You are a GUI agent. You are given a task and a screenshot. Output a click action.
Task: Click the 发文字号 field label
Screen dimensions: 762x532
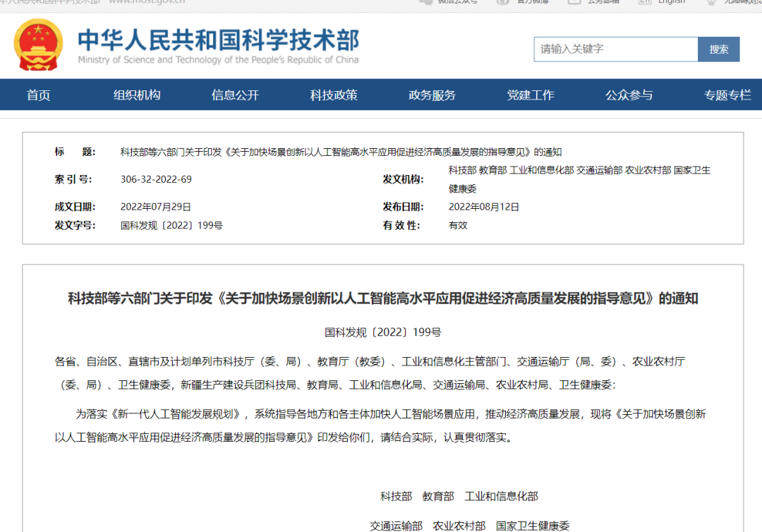[75, 226]
